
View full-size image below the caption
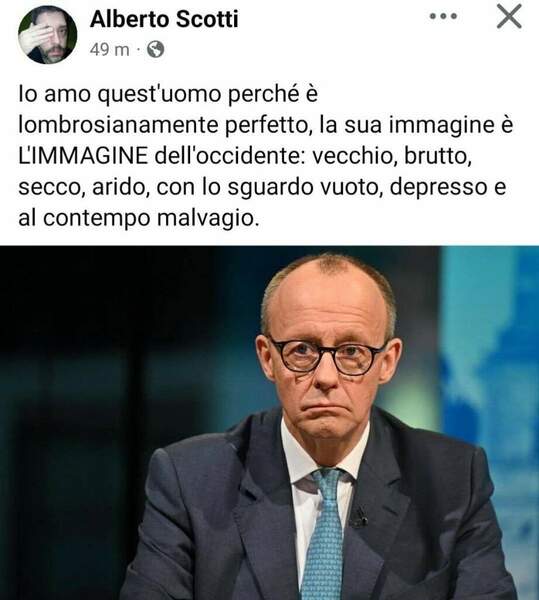[269, 423]
